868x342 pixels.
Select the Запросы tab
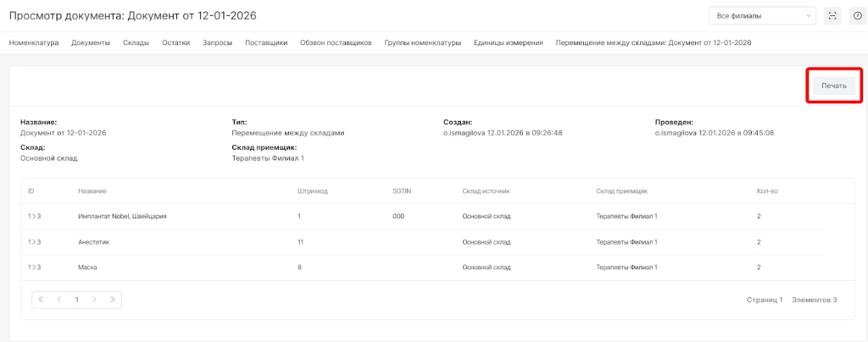coord(218,42)
